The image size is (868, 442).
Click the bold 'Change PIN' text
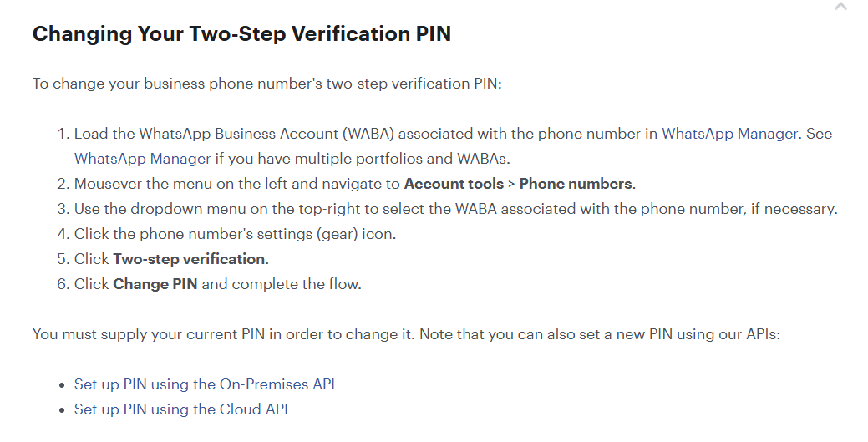point(155,283)
